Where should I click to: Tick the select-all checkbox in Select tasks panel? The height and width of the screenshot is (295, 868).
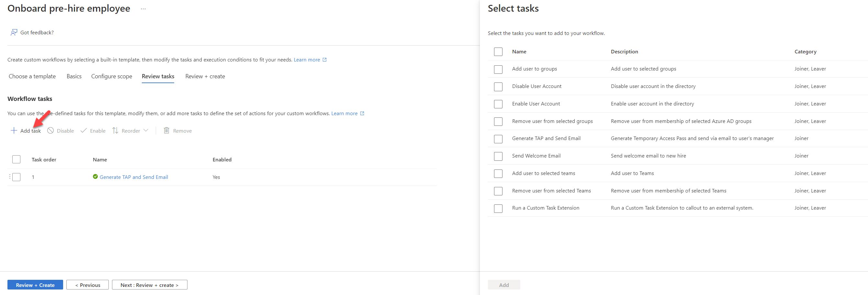[498, 51]
